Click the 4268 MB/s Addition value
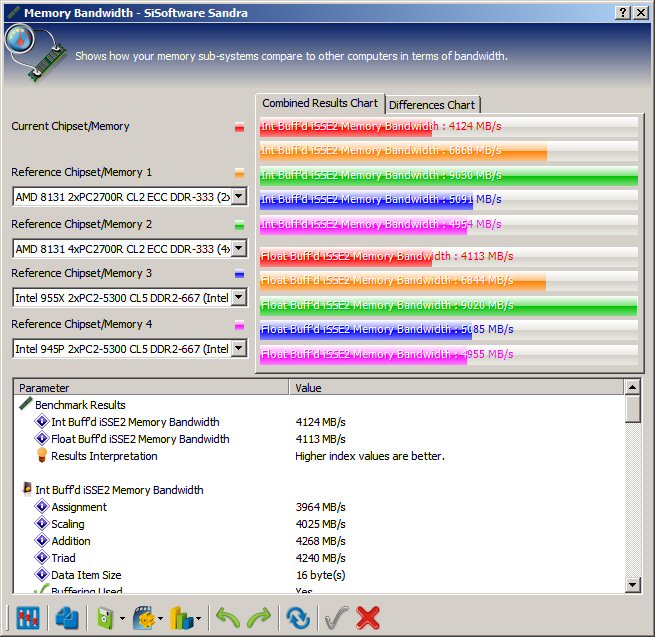Screen dimensions: 655x637 [x=320, y=541]
